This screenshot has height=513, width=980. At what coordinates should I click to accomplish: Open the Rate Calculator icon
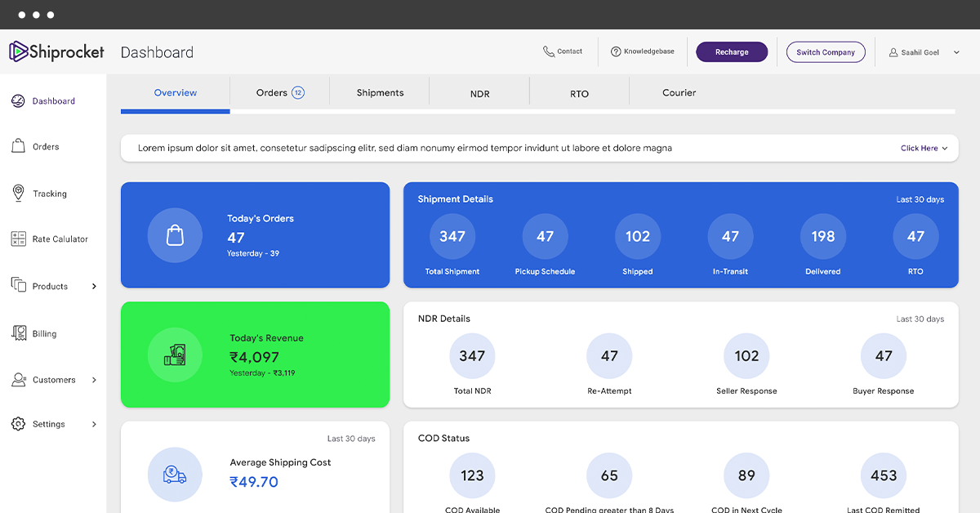point(18,239)
